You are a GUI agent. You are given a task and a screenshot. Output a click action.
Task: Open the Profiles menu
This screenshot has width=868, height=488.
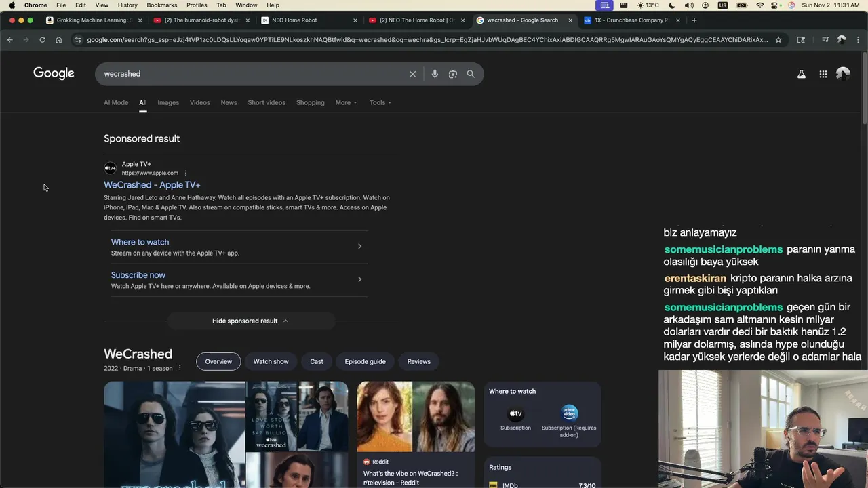tap(197, 5)
